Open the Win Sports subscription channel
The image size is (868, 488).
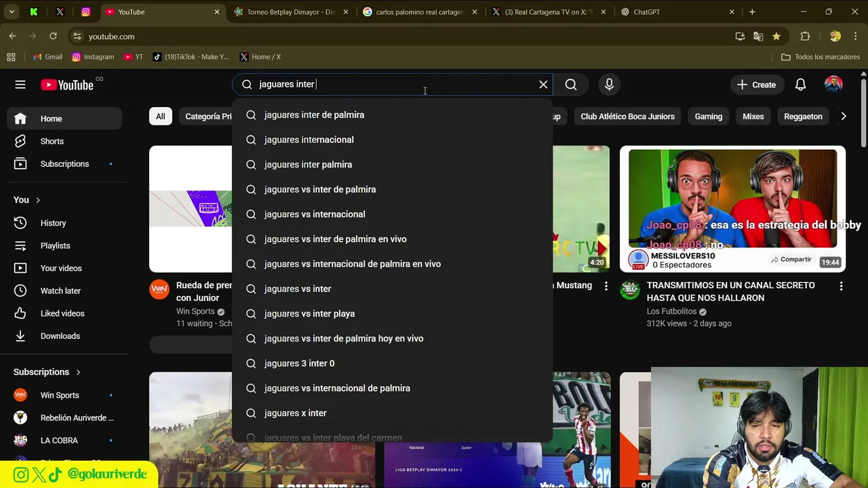(x=65, y=395)
